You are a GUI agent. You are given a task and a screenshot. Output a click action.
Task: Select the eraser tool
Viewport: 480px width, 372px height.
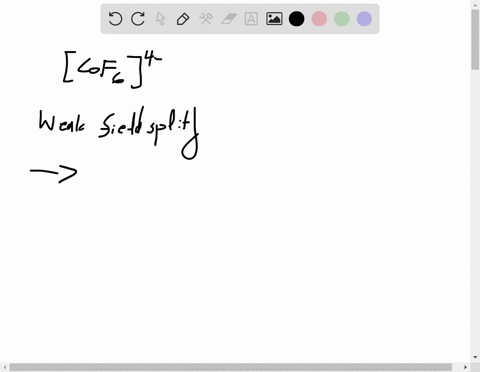click(229, 19)
